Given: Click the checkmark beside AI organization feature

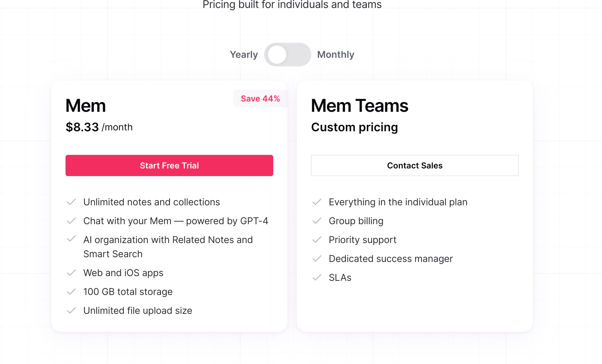Looking at the screenshot, I should [72, 240].
